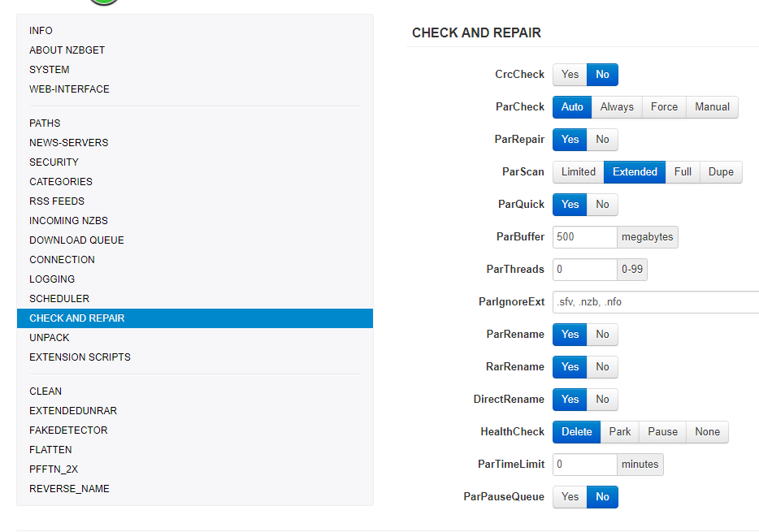Click the ParTimeLimit minutes field
Screen dimensions: 759x532
pyautogui.click(x=584, y=465)
